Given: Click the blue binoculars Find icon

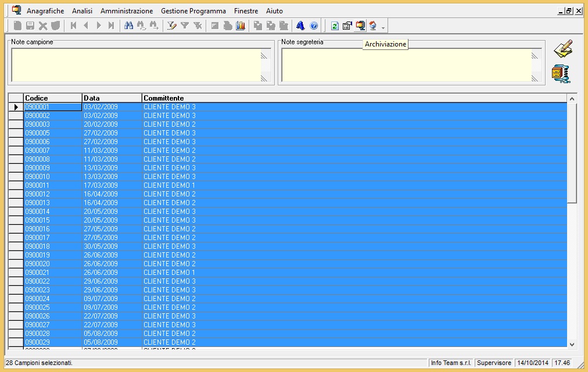Looking at the screenshot, I should coord(128,26).
